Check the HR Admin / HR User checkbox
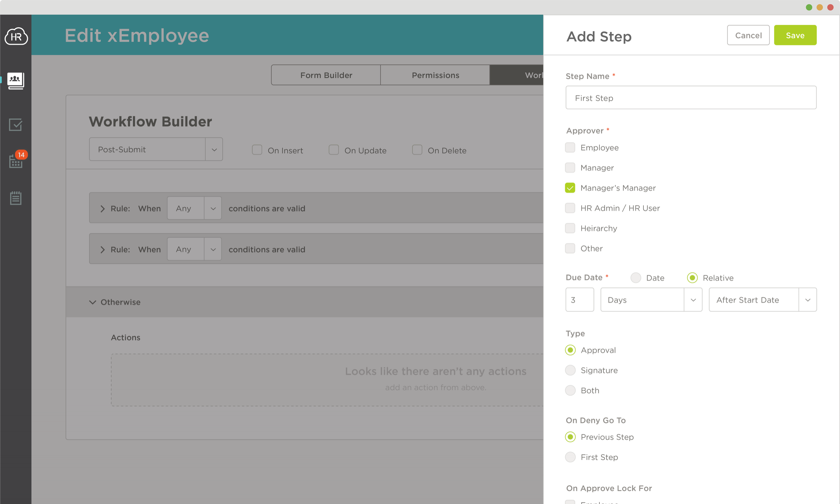This screenshot has height=504, width=840. (x=570, y=208)
